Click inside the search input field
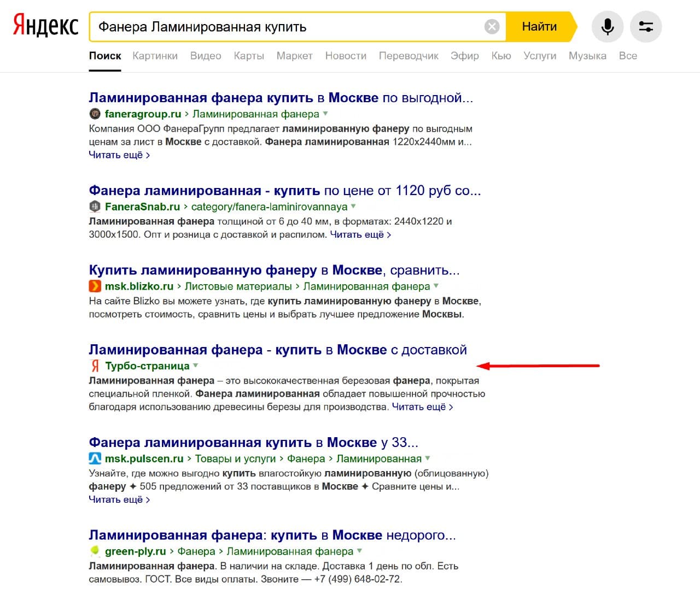Image resolution: width=700 pixels, height=600 pixels. pos(284,27)
